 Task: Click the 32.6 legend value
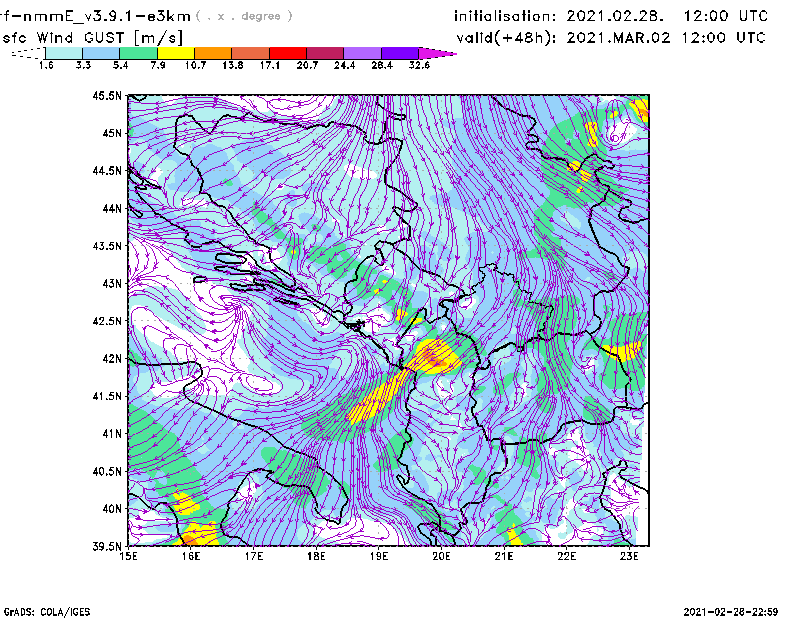click(x=419, y=65)
